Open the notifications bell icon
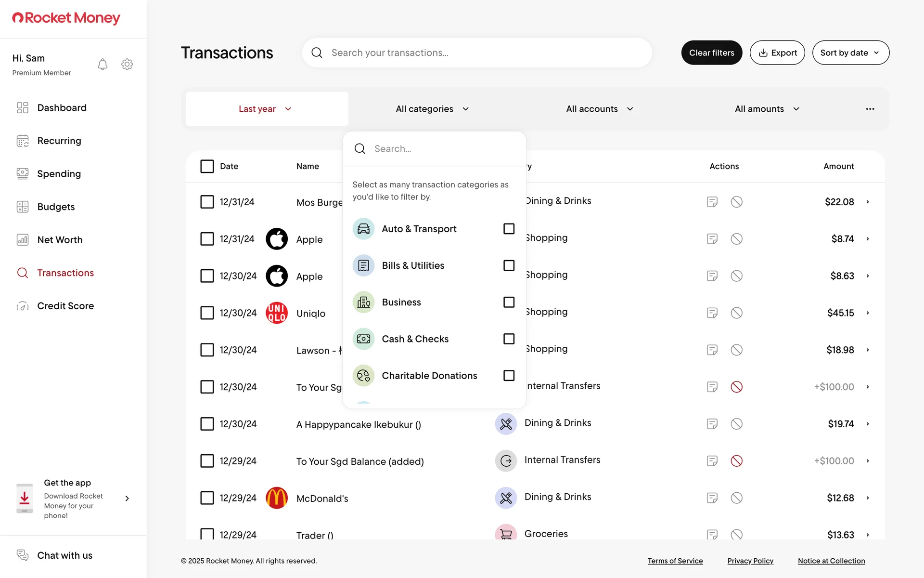Viewport: 924px width, 578px height. (x=103, y=64)
